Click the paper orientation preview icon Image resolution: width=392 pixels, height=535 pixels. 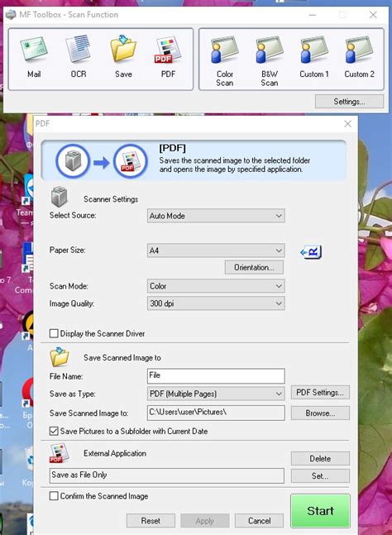pyautogui.click(x=311, y=252)
